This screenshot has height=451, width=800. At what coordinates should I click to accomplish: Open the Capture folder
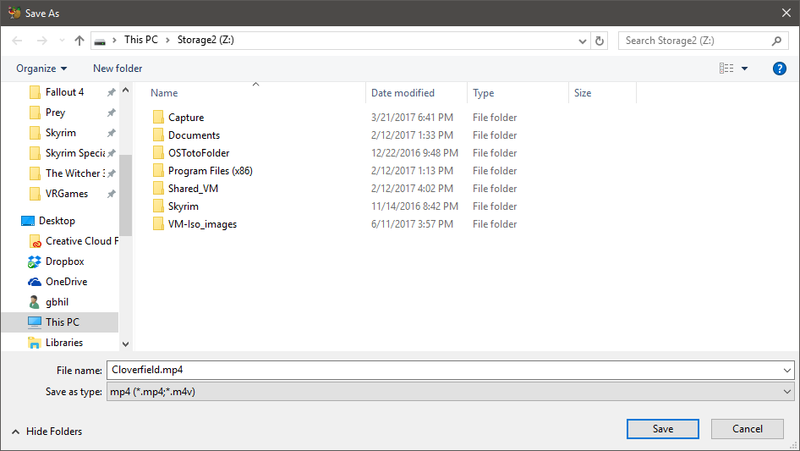[186, 117]
